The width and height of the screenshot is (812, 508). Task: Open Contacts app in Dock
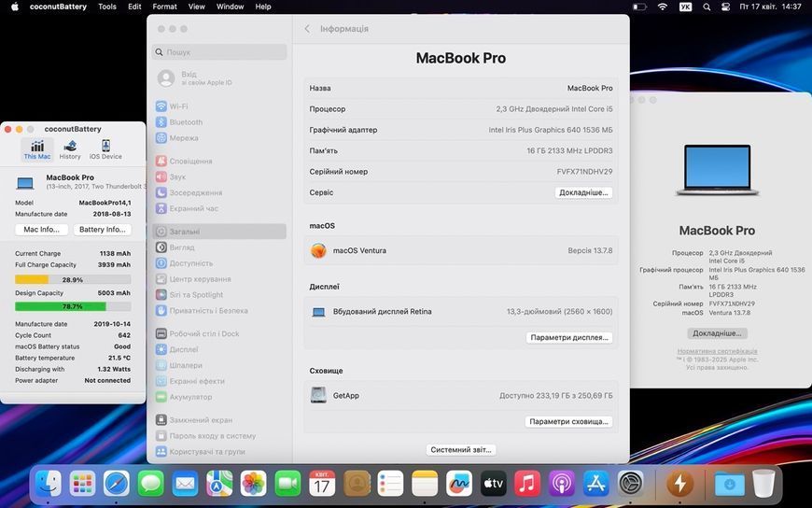[x=357, y=484]
